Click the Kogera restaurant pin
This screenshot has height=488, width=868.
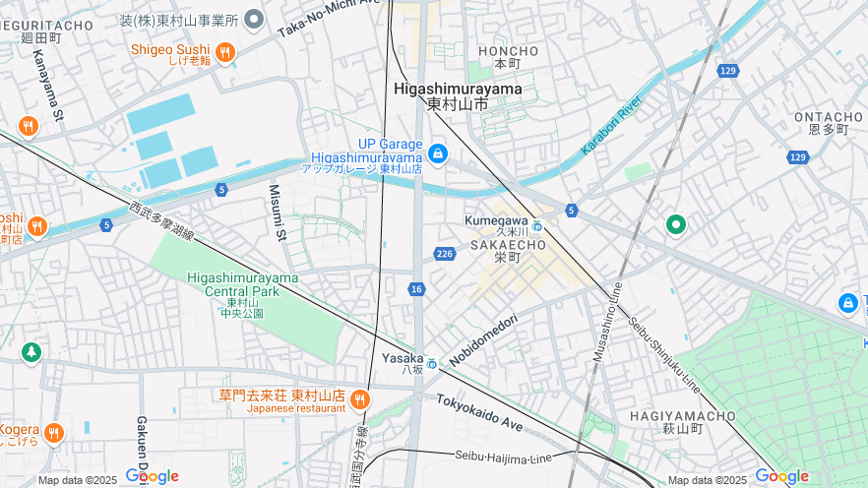point(54,434)
